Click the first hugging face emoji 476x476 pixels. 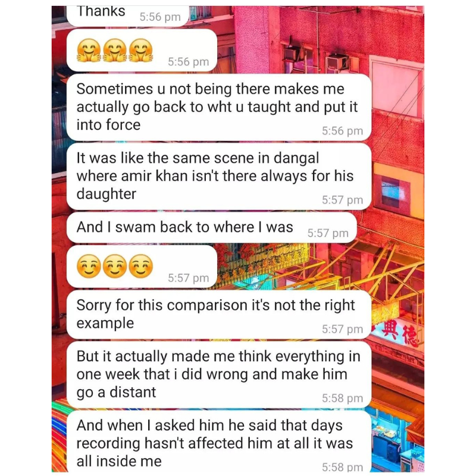[x=89, y=50]
